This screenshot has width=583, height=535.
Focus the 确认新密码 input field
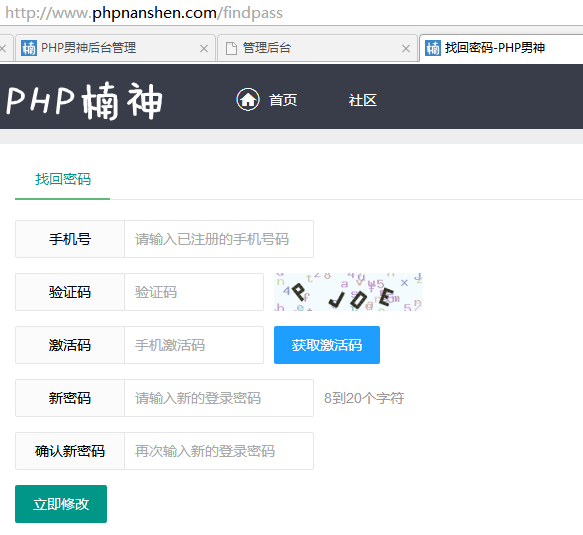(x=219, y=451)
